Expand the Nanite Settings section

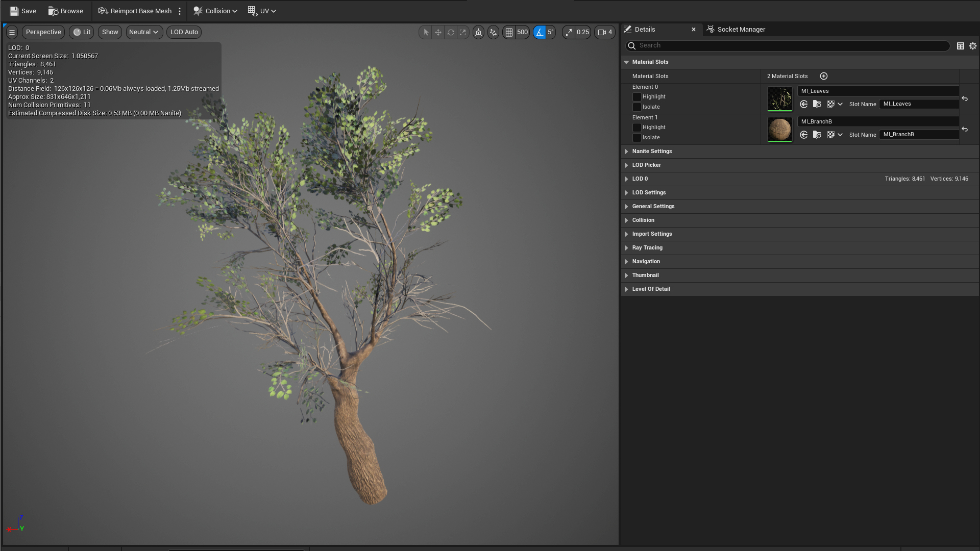[x=652, y=151]
